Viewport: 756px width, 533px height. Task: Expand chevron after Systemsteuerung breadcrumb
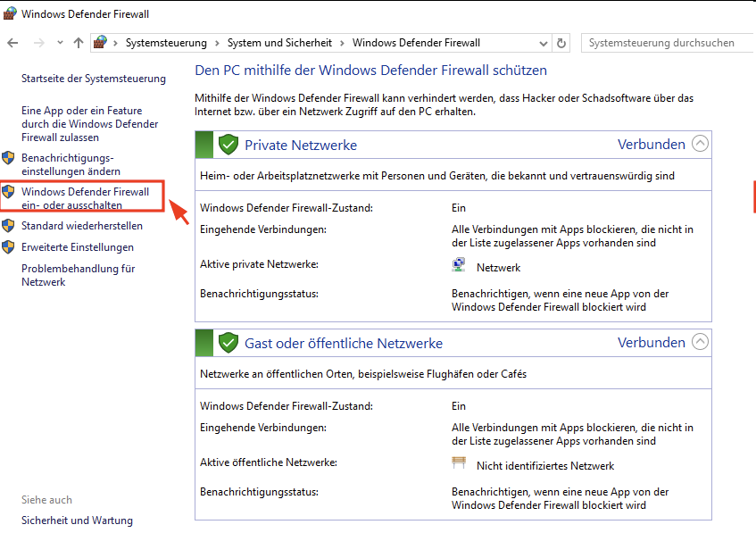(x=217, y=44)
